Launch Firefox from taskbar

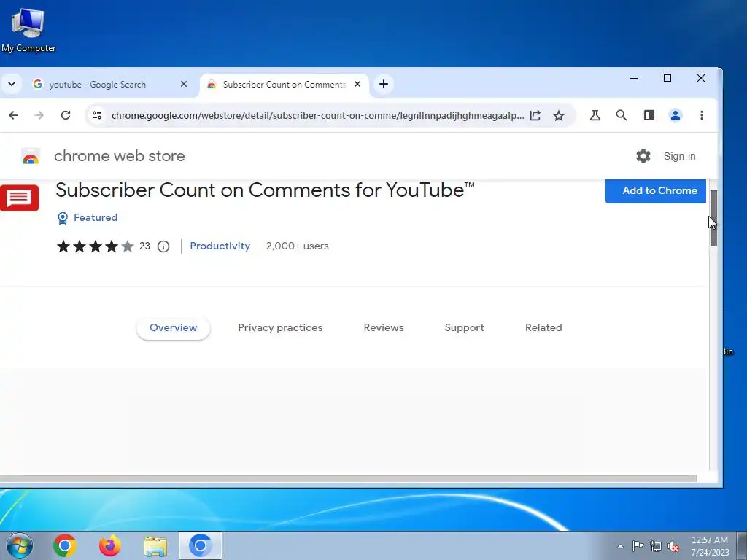point(110,545)
